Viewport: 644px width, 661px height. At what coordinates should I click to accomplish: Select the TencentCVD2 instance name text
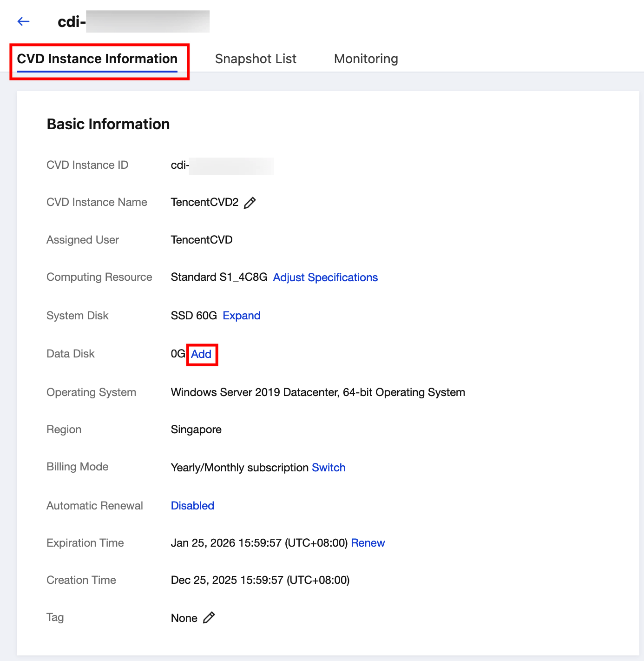204,202
